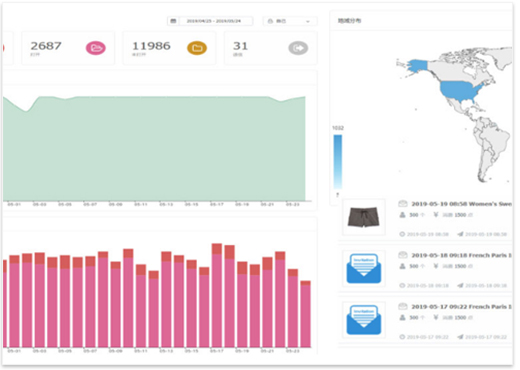
Task: Open the dropdown next to the date range
Action: point(290,21)
